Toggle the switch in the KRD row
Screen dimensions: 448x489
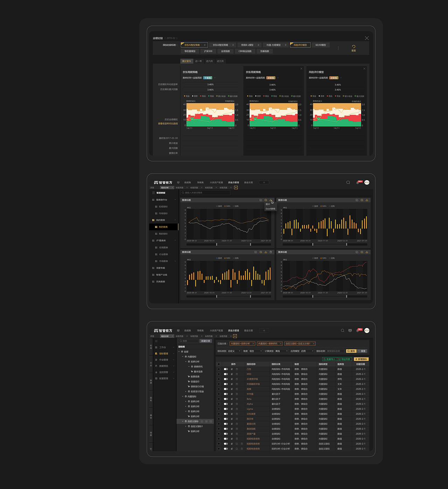pyautogui.click(x=226, y=374)
